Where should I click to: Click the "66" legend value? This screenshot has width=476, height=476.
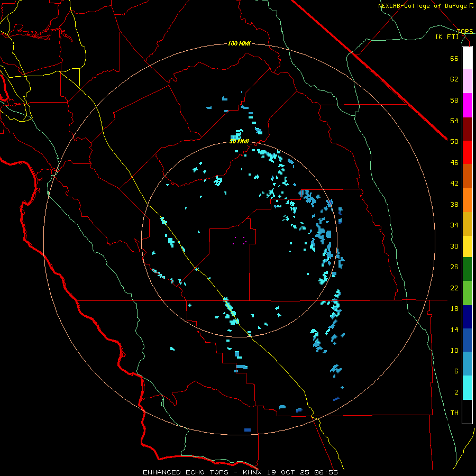click(454, 58)
